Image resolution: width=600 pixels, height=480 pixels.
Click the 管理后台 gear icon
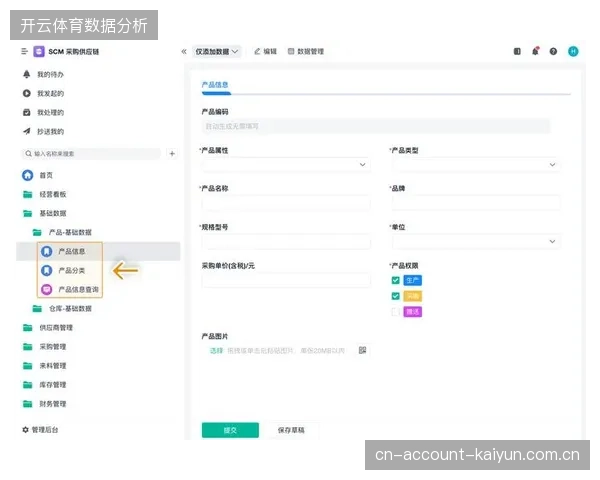click(x=25, y=430)
